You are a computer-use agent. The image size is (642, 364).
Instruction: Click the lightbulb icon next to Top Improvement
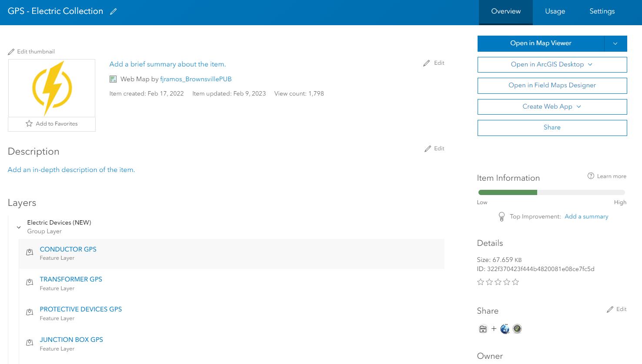tap(502, 216)
